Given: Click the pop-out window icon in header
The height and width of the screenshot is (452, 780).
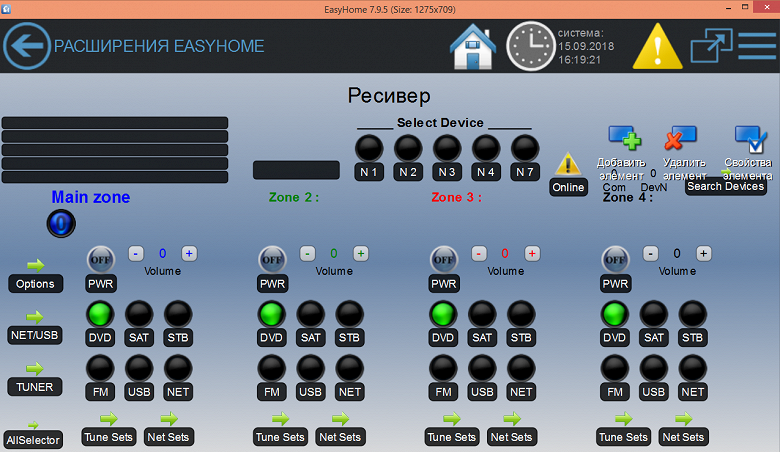Looking at the screenshot, I should [711, 45].
